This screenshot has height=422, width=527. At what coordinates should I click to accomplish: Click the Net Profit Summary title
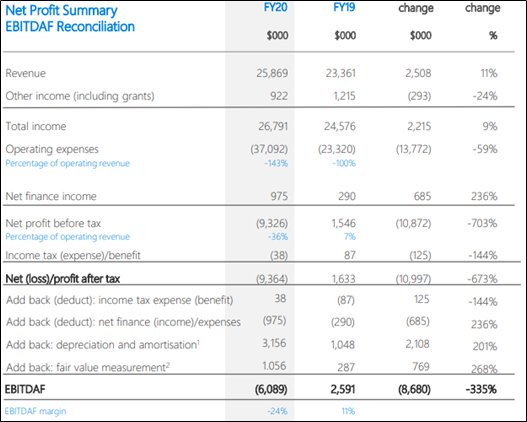pos(62,11)
